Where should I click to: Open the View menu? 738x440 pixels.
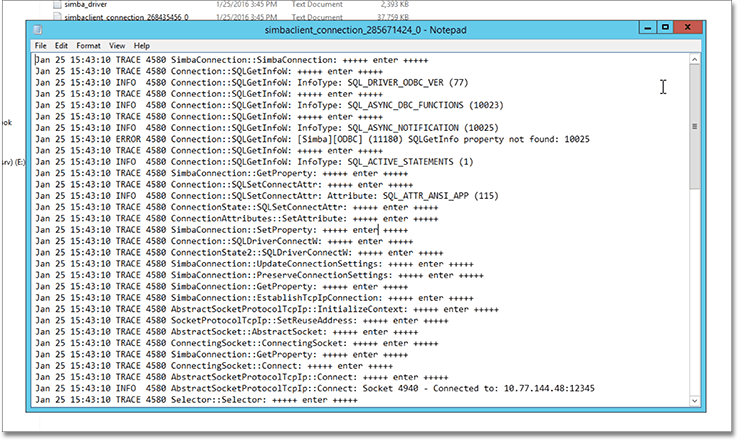117,46
